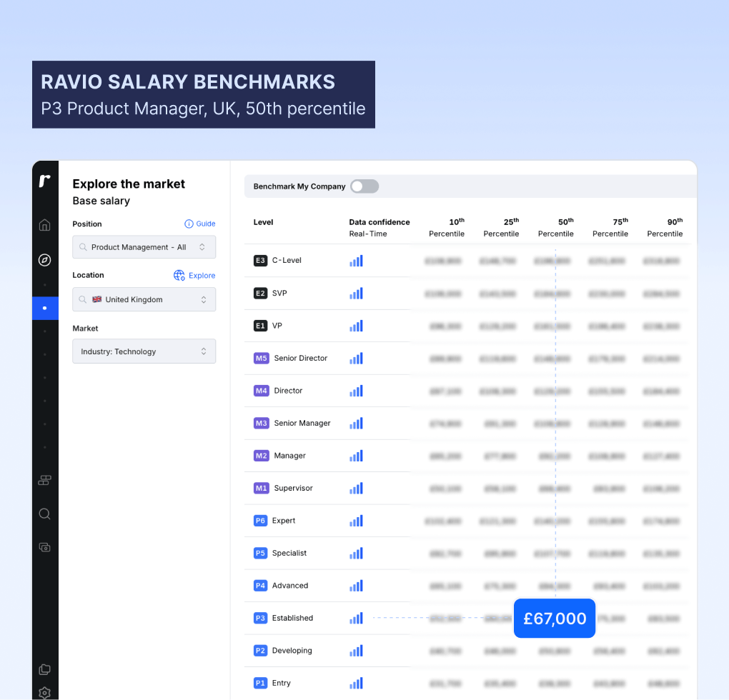Click the £67,000 salary tooltip

point(554,618)
